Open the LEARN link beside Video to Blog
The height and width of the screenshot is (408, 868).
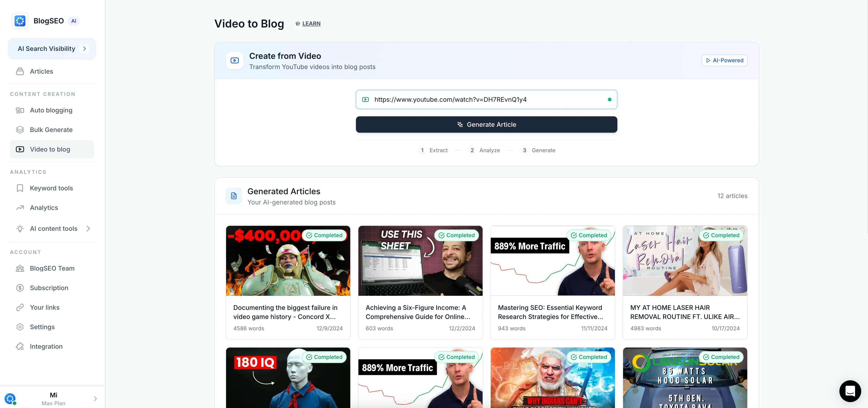point(308,24)
